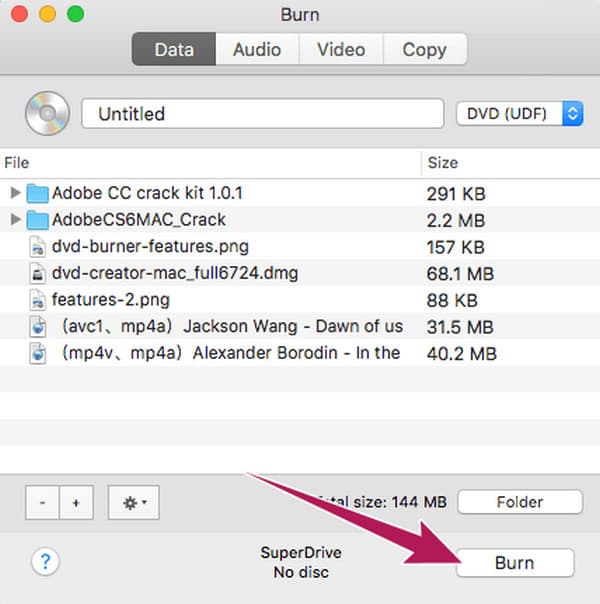Add a file with plus button
Viewport: 600px width, 604px height.
76,502
